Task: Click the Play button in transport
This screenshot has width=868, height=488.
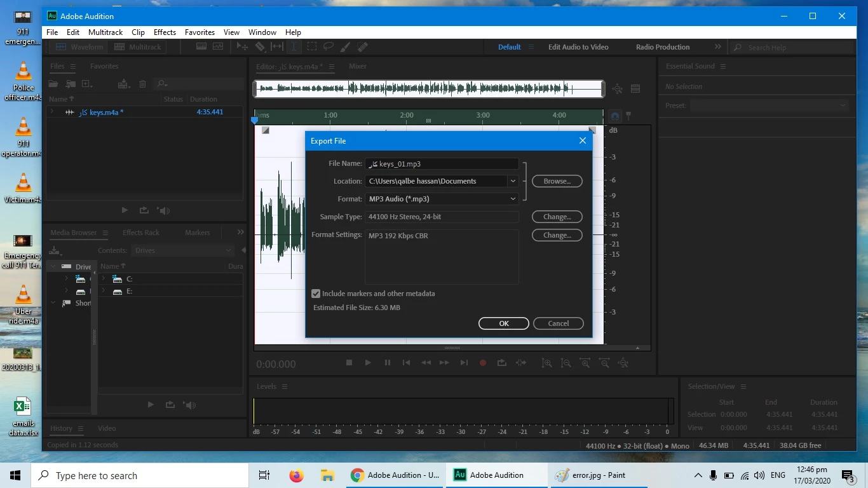Action: coord(368,363)
